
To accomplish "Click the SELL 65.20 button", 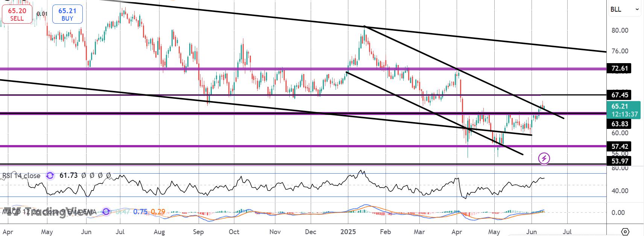I will pos(17,14).
